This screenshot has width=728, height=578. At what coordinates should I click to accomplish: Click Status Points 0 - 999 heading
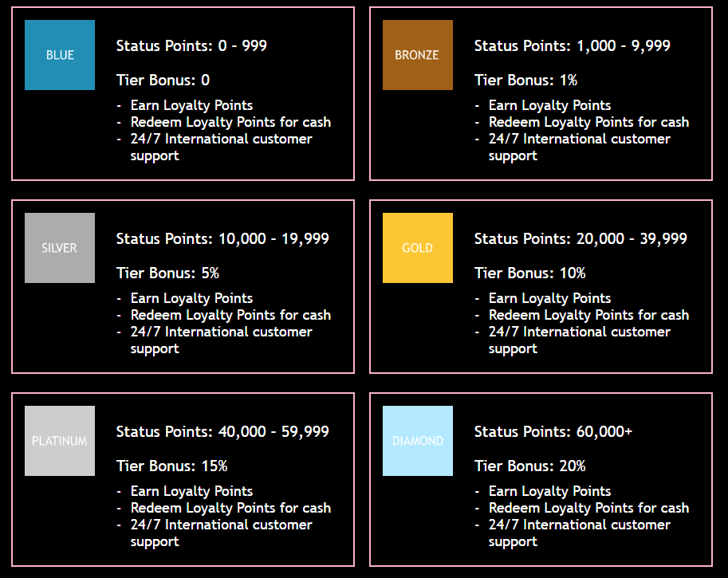tap(191, 45)
